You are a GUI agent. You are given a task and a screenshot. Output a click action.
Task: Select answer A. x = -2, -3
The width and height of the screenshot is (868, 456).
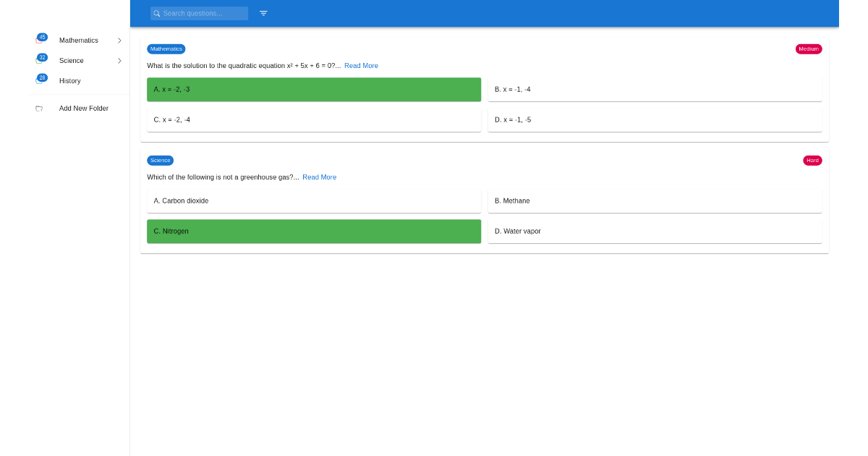coord(313,89)
